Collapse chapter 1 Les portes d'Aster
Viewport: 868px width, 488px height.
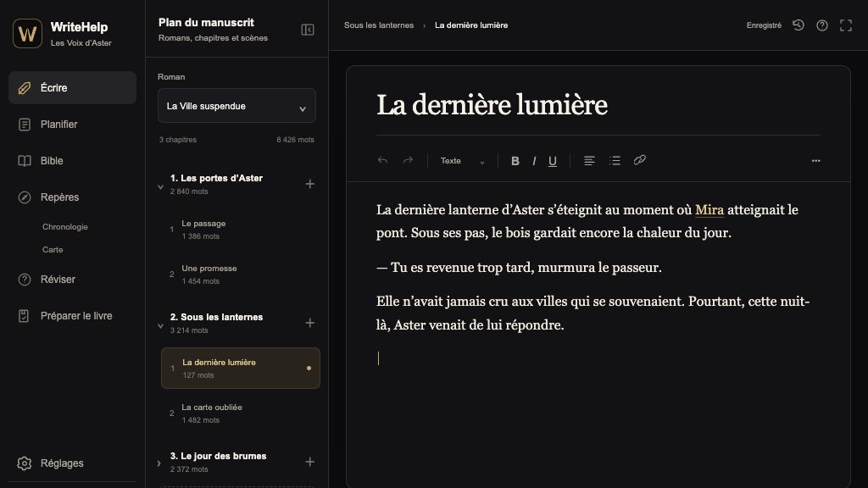(x=160, y=187)
